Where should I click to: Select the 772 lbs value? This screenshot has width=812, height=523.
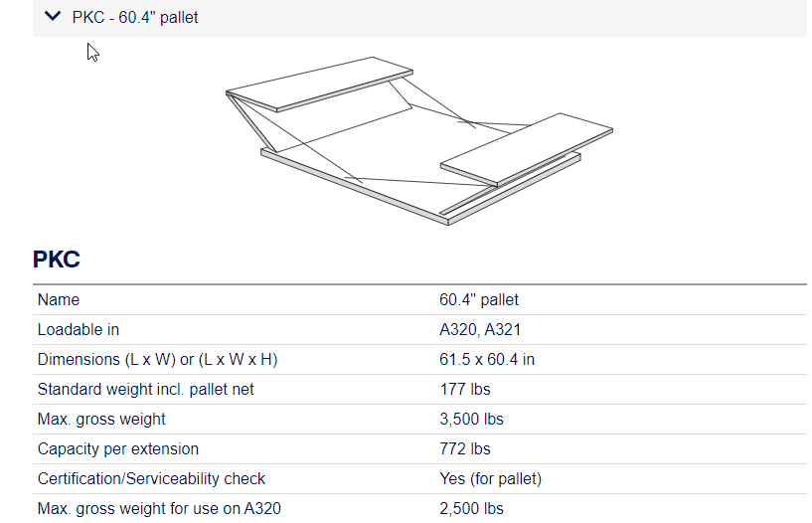pyautogui.click(x=465, y=449)
